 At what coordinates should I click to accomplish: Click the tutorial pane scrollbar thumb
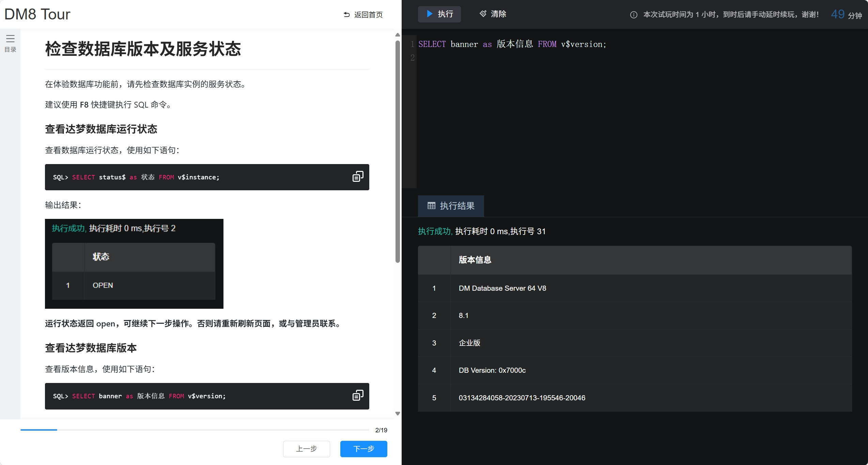click(397, 151)
